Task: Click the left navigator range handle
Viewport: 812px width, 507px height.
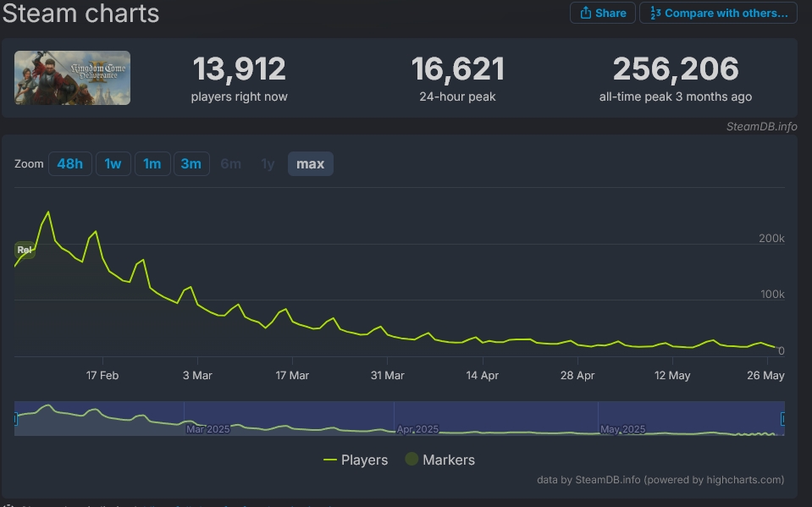Action: [15, 418]
